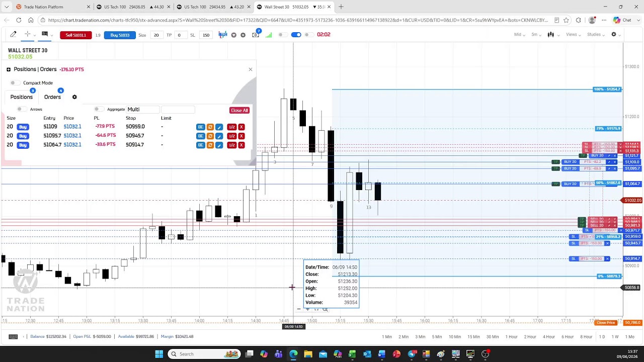Open the 5m timeframe dropdown
Image resolution: width=644 pixels, height=362 pixels.
(536, 35)
